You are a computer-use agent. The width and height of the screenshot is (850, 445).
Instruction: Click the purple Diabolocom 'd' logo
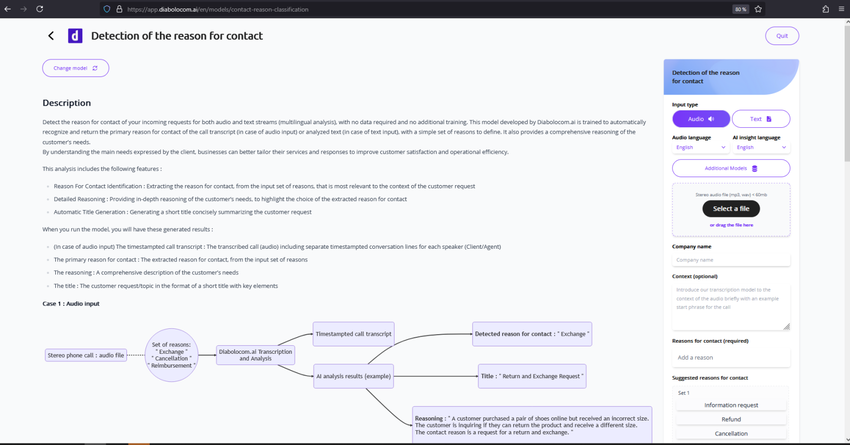[x=75, y=36]
